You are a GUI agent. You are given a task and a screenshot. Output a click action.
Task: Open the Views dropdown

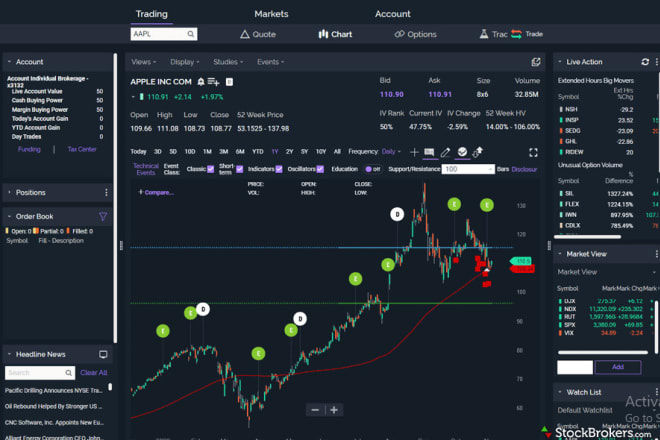pos(143,62)
